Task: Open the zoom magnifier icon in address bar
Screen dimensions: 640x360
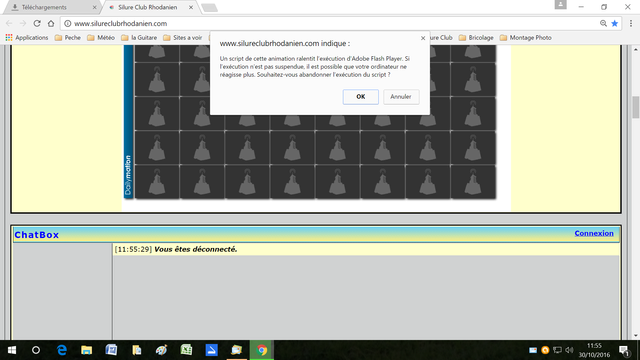Action: 603,23
